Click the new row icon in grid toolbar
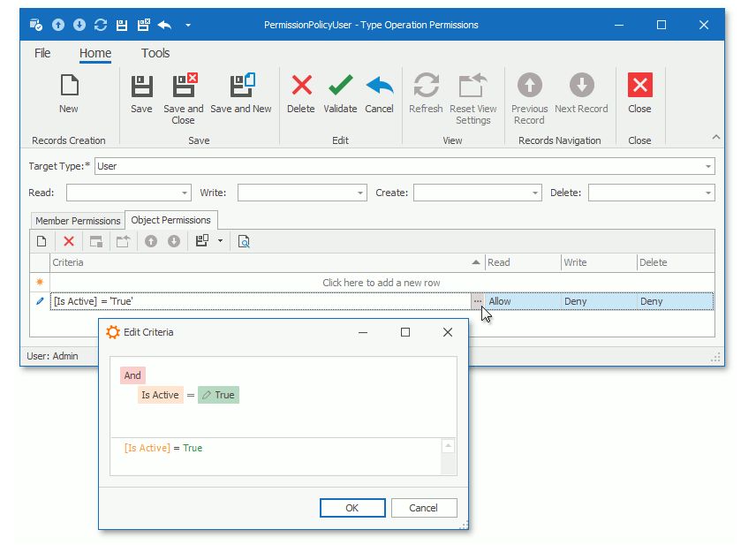The image size is (756, 545). [41, 241]
